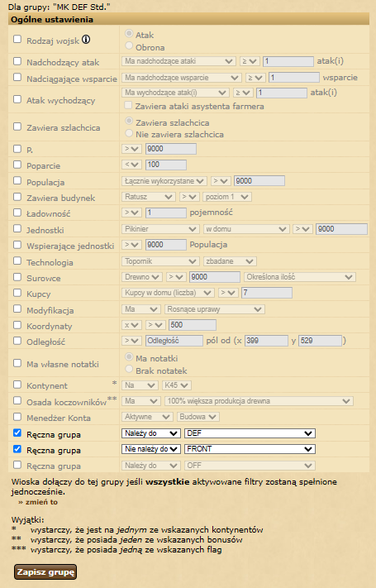Select the Brak notatek radio option
Image resolution: width=376 pixels, height=588 pixels.
(x=129, y=369)
